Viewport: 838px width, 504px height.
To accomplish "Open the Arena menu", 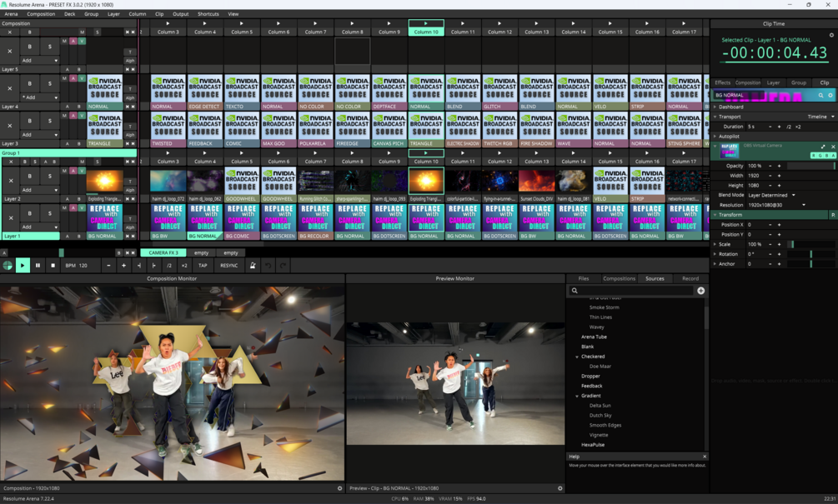I will (11, 14).
